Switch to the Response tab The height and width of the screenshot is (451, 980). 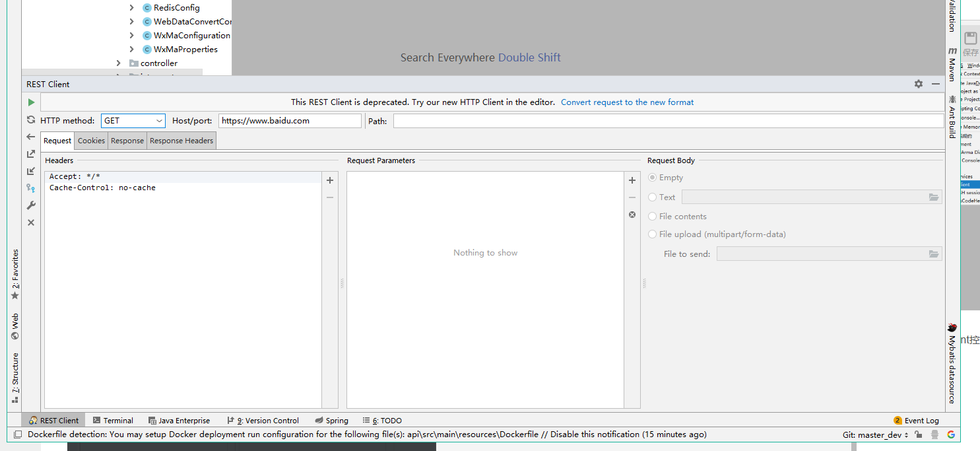(x=127, y=141)
